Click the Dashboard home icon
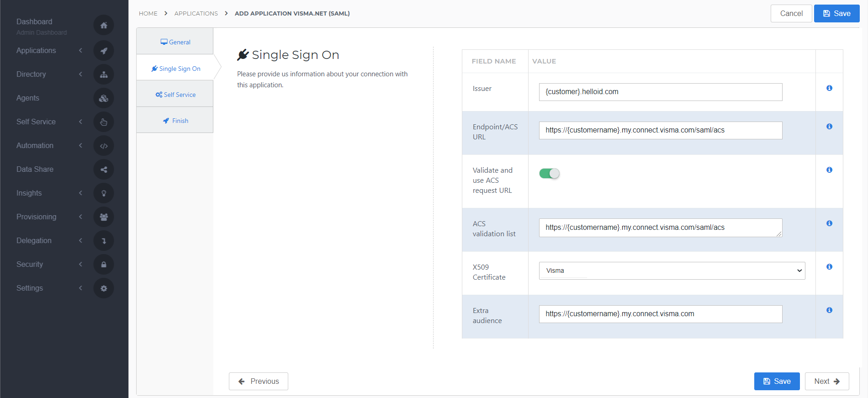 pyautogui.click(x=104, y=25)
